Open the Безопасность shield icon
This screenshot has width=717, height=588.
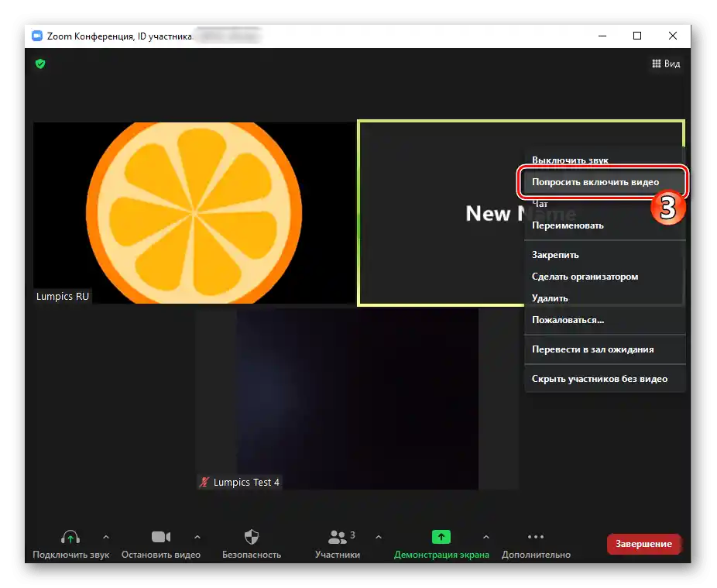point(251,536)
